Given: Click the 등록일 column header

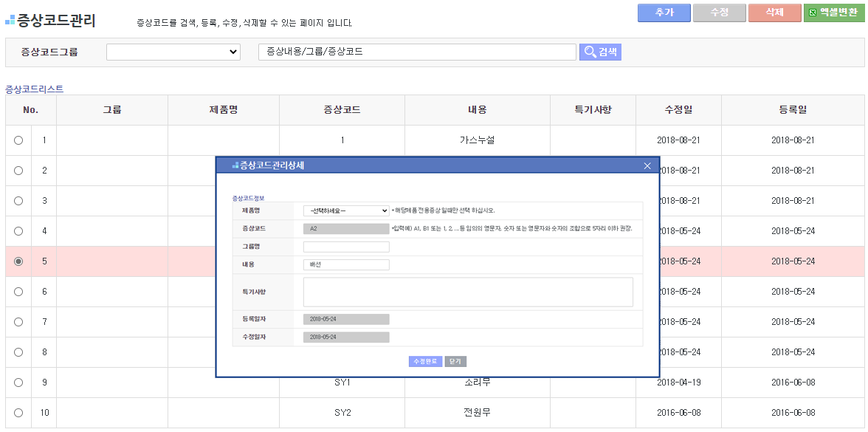Looking at the screenshot, I should tap(792, 110).
